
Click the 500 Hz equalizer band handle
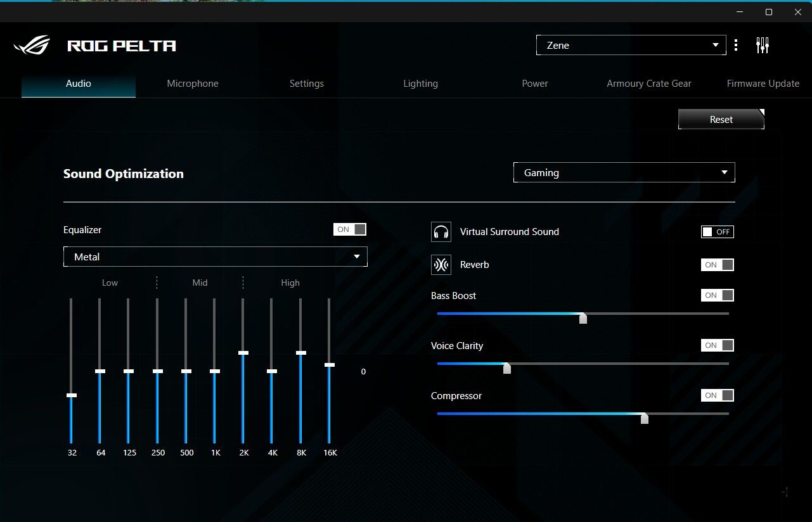point(186,371)
